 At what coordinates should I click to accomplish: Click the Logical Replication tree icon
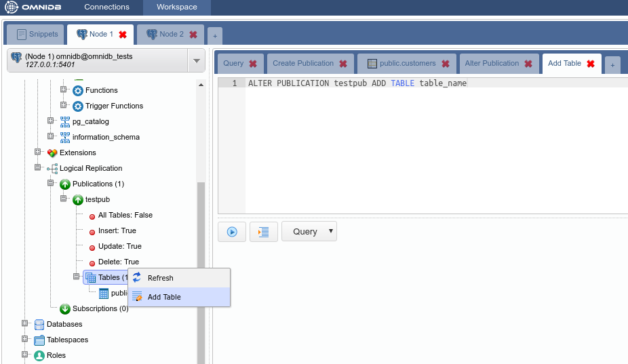[52, 168]
